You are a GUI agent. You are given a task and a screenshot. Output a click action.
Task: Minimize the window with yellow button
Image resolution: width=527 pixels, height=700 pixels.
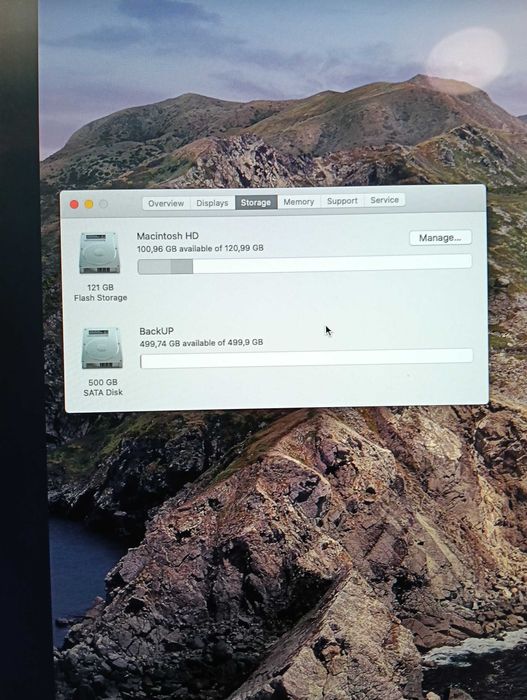(x=89, y=204)
